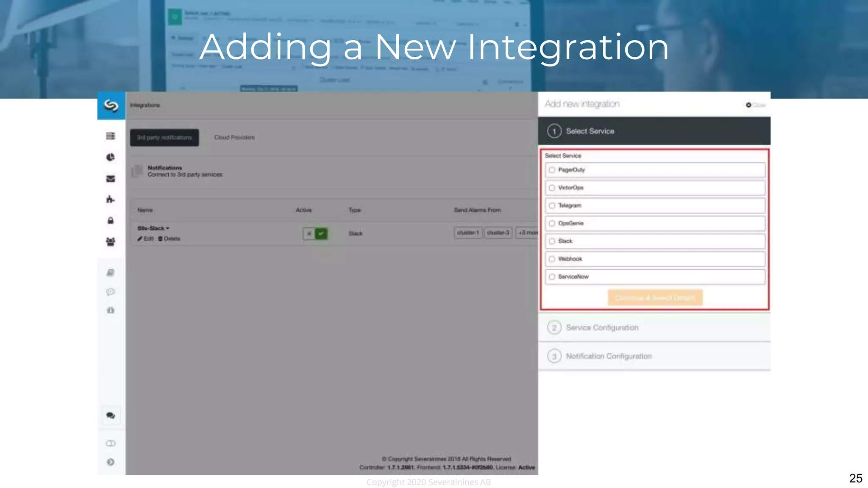Expand the S9s-Slack name dropdown caret
Screen dimensions: 868x488
(x=168, y=228)
